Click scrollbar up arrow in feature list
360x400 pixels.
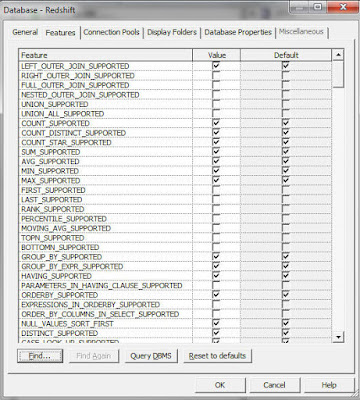[x=338, y=55]
